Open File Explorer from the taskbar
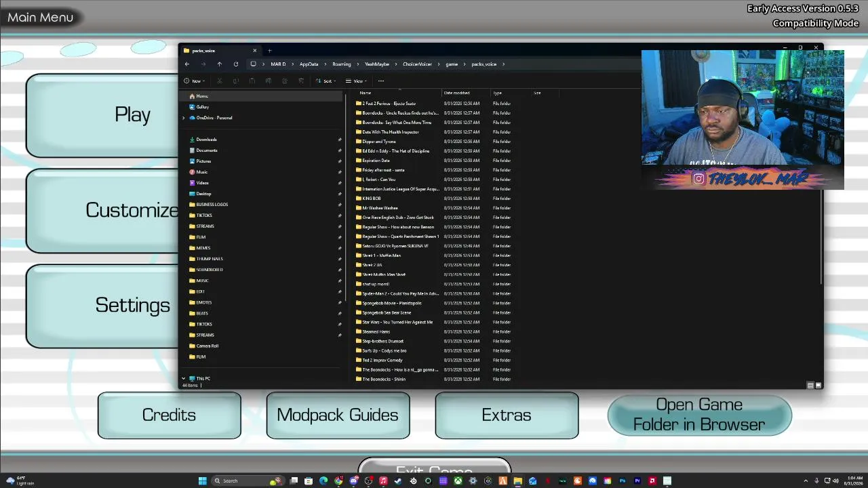The image size is (868, 488). pyautogui.click(x=517, y=481)
